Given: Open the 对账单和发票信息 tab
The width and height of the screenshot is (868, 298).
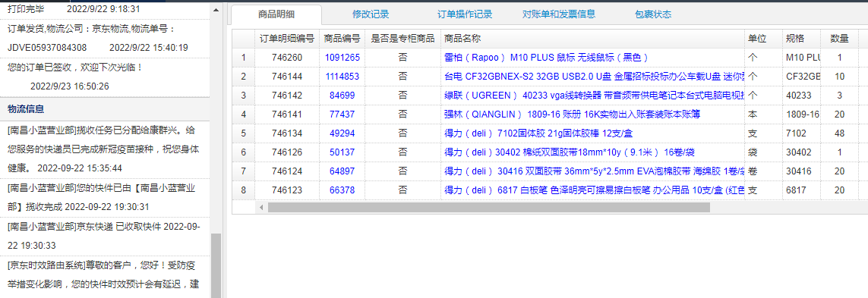Looking at the screenshot, I should [559, 15].
